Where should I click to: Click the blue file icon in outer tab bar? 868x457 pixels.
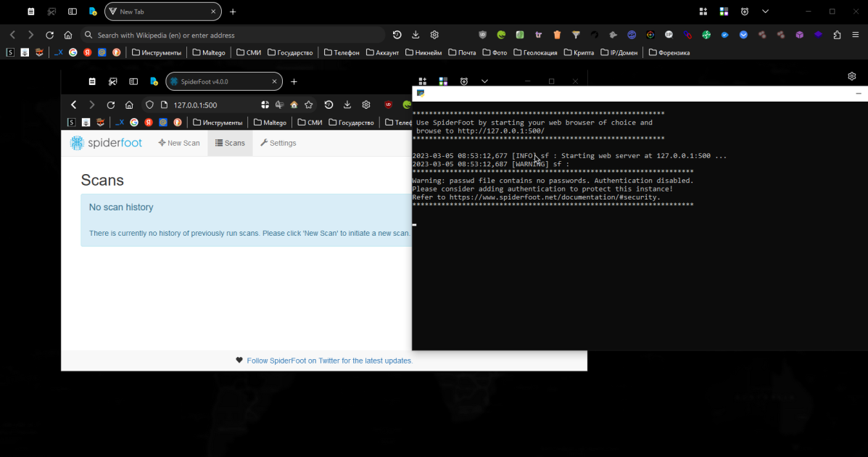coord(93,12)
